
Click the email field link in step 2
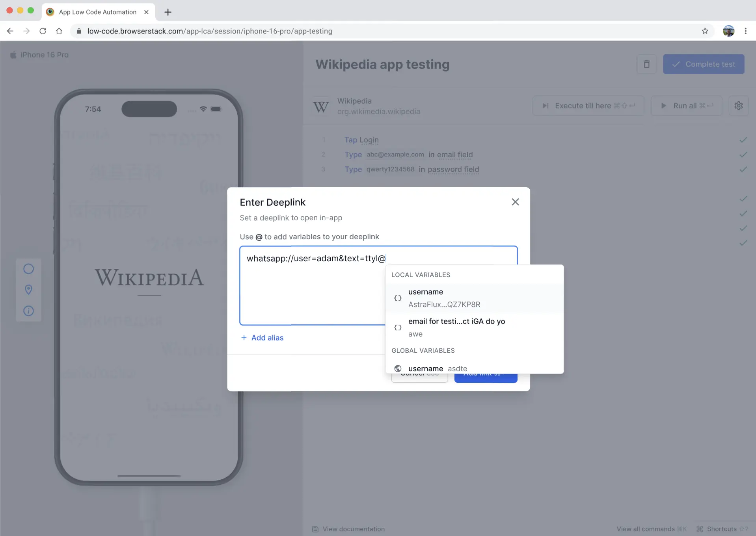tap(455, 155)
